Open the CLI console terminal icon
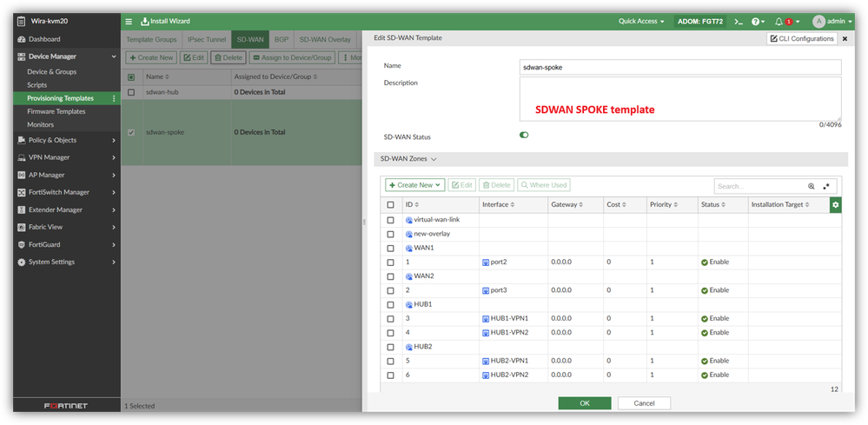The width and height of the screenshot is (868, 425). click(x=739, y=21)
